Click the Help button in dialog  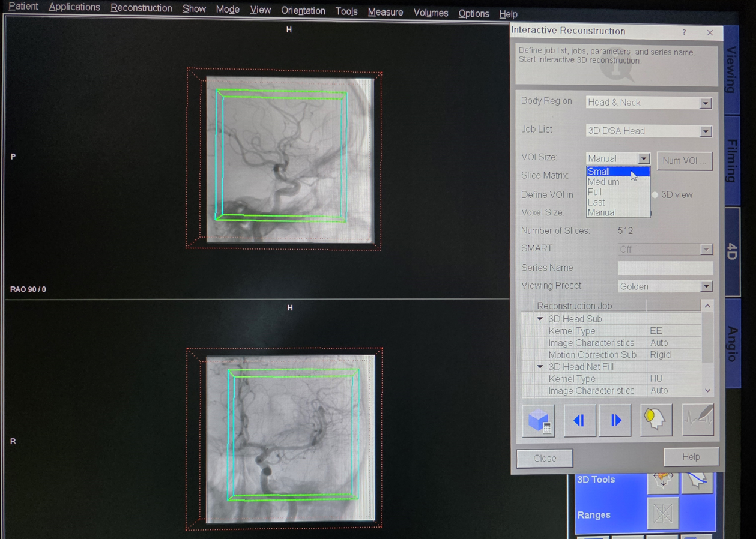691,457
